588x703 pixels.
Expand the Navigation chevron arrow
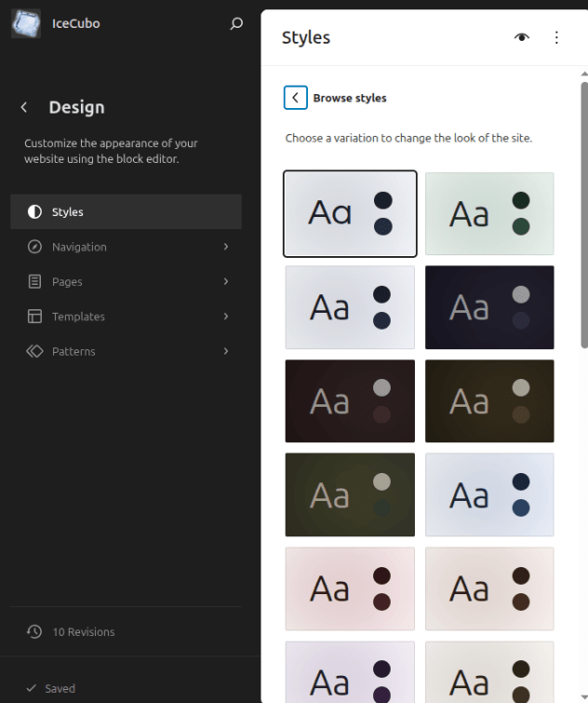pos(226,247)
